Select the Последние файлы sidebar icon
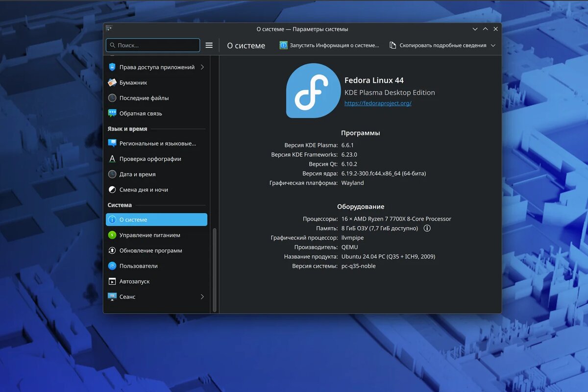 click(112, 98)
